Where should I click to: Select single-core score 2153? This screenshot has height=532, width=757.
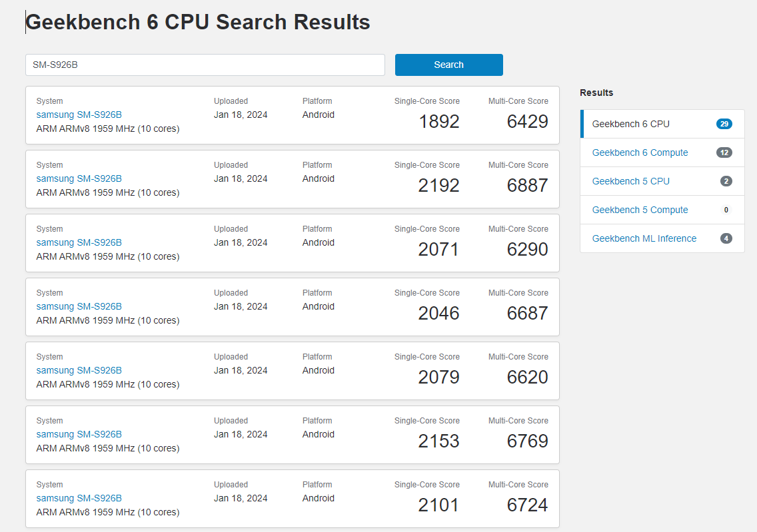click(439, 441)
